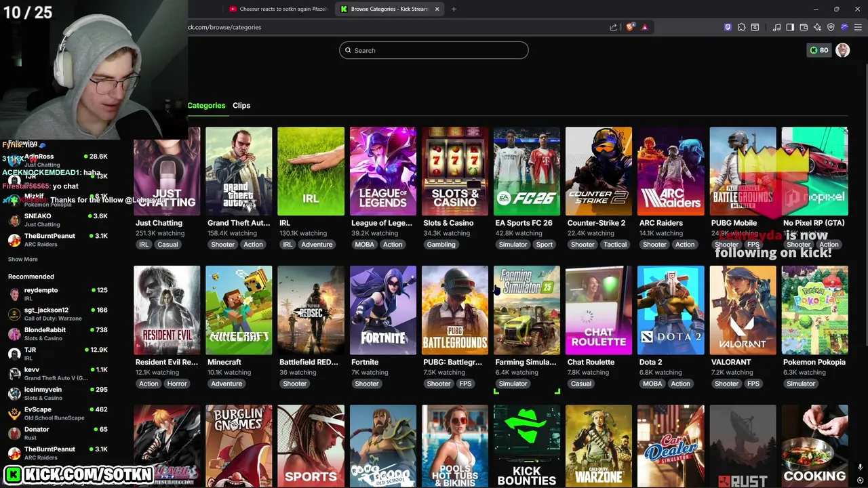Open the Fortnite category thumbnail

point(383,310)
